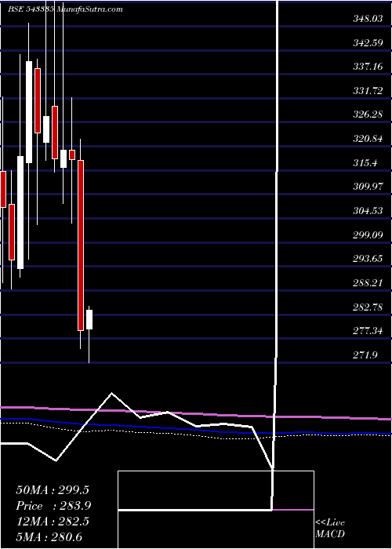Click the 326.28 price axis label
392x549 pixels.
click(368, 115)
